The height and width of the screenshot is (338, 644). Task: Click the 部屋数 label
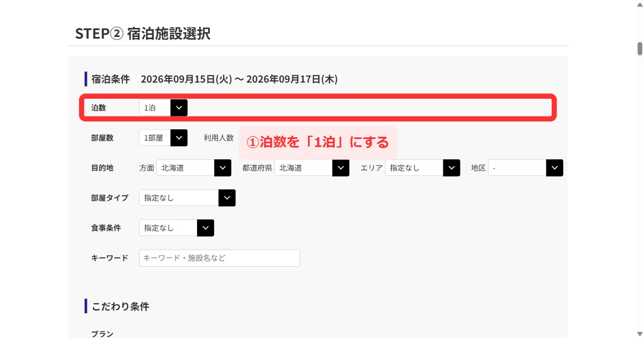[103, 138]
